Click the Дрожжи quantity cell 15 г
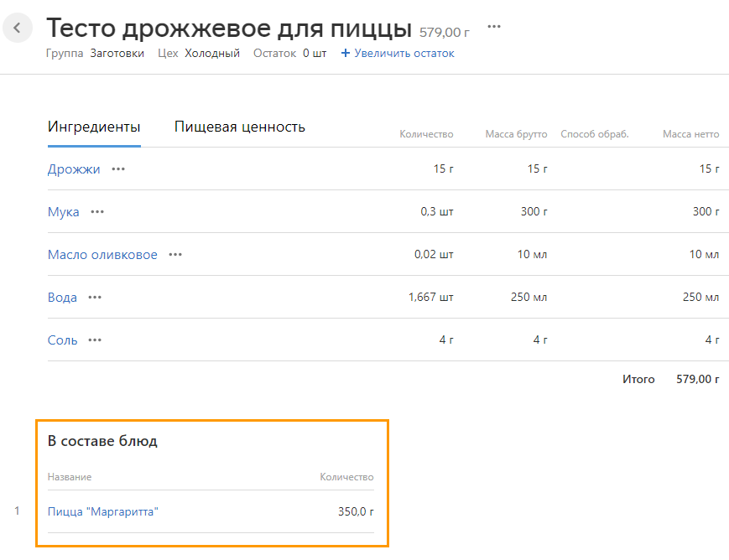Image resolution: width=729 pixels, height=560 pixels. tap(444, 169)
